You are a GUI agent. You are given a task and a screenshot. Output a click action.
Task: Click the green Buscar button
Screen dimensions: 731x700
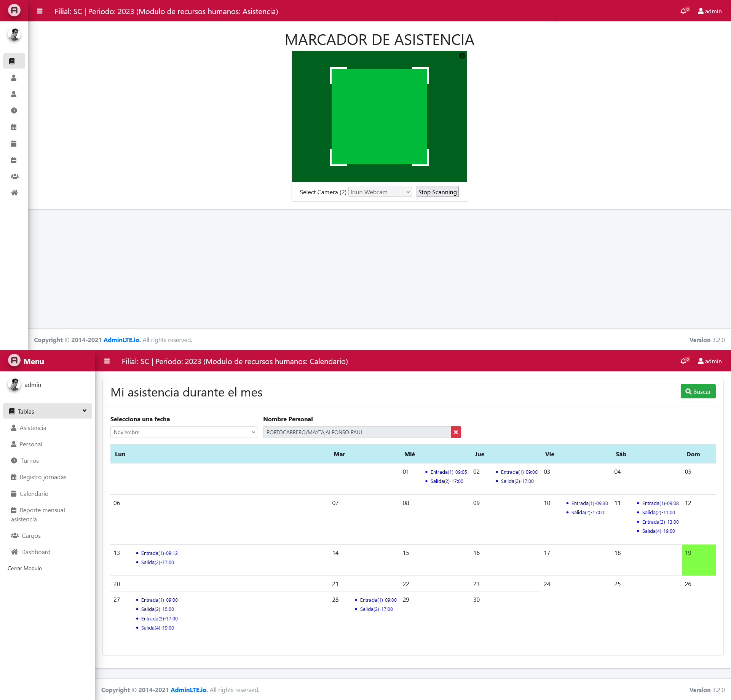tap(698, 392)
